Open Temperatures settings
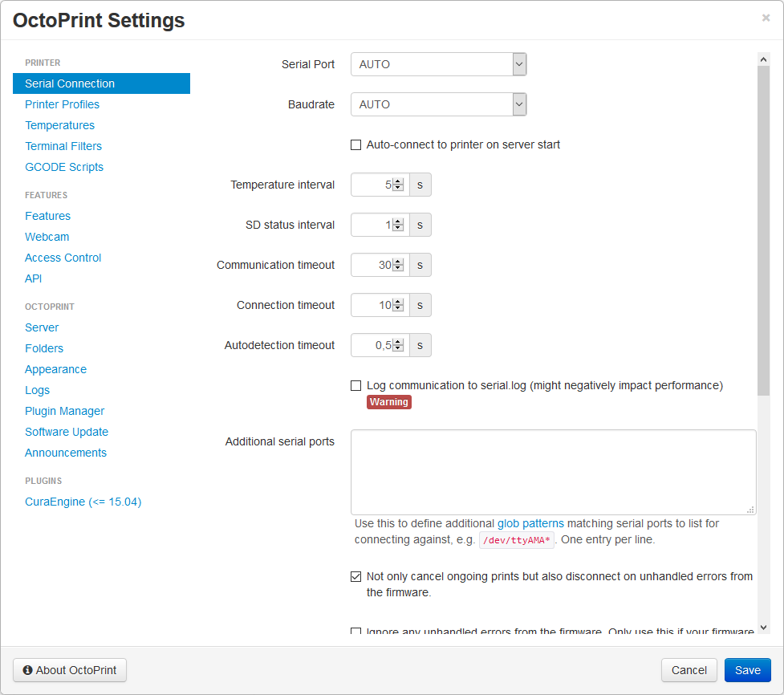 tap(59, 125)
